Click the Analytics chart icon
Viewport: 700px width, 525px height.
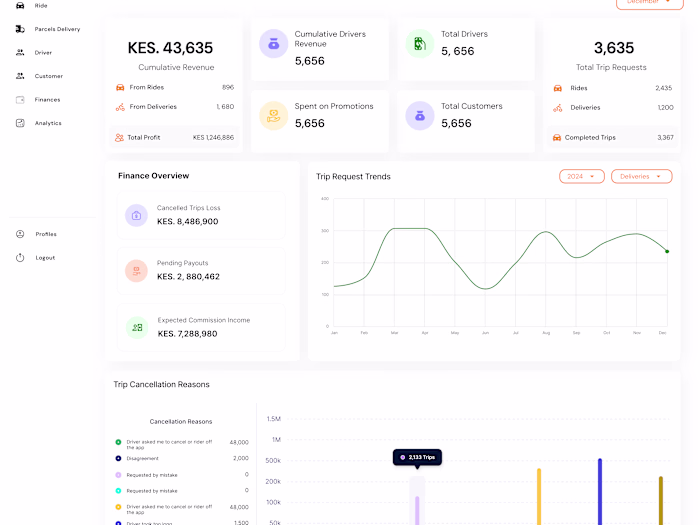(20, 123)
